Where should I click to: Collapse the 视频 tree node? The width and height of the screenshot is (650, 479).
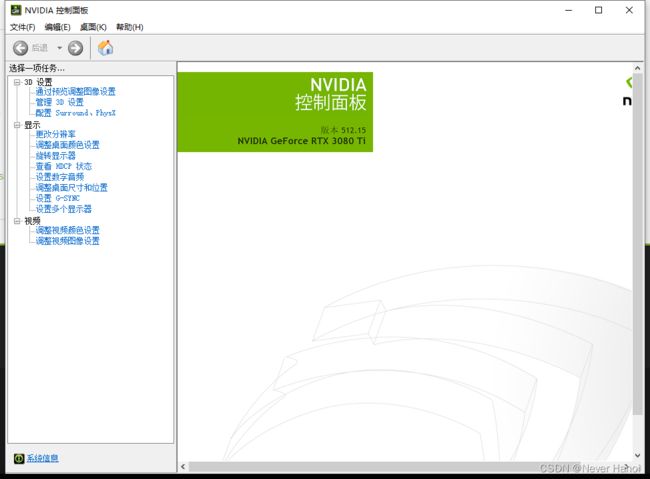pyautogui.click(x=17, y=221)
